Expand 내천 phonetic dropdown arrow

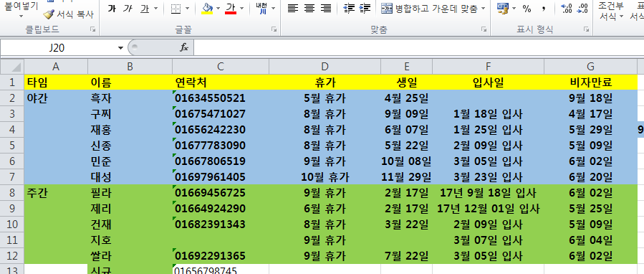(272, 8)
